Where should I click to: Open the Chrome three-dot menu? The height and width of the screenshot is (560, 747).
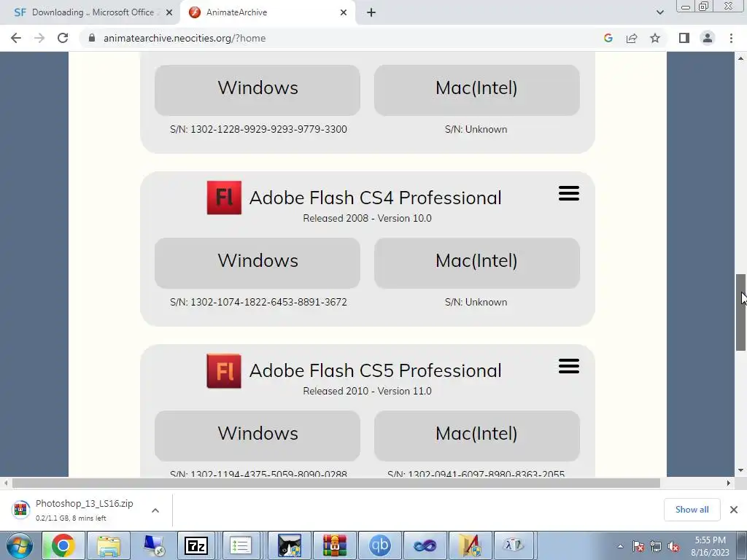731,38
